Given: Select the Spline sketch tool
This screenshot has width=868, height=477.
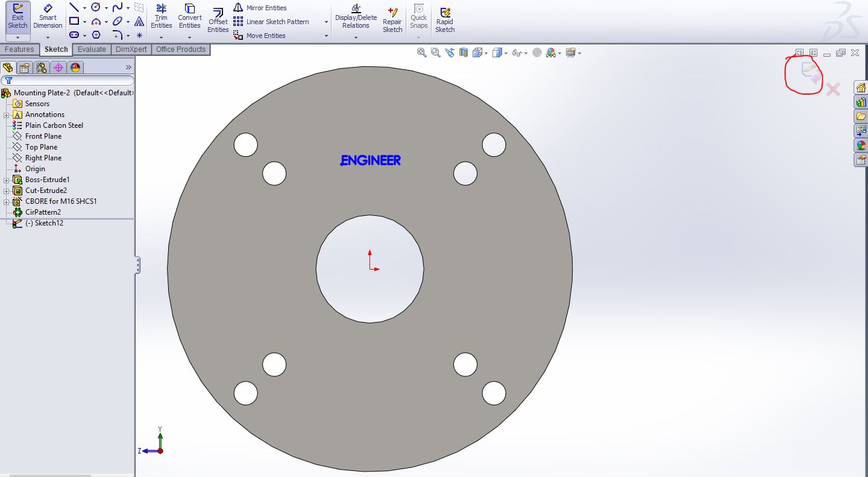Looking at the screenshot, I should [x=118, y=8].
